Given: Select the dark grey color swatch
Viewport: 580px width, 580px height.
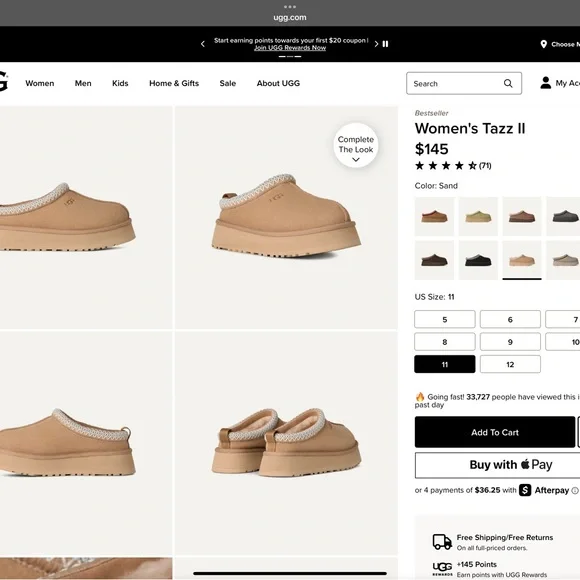Looking at the screenshot, I should pos(563,216).
